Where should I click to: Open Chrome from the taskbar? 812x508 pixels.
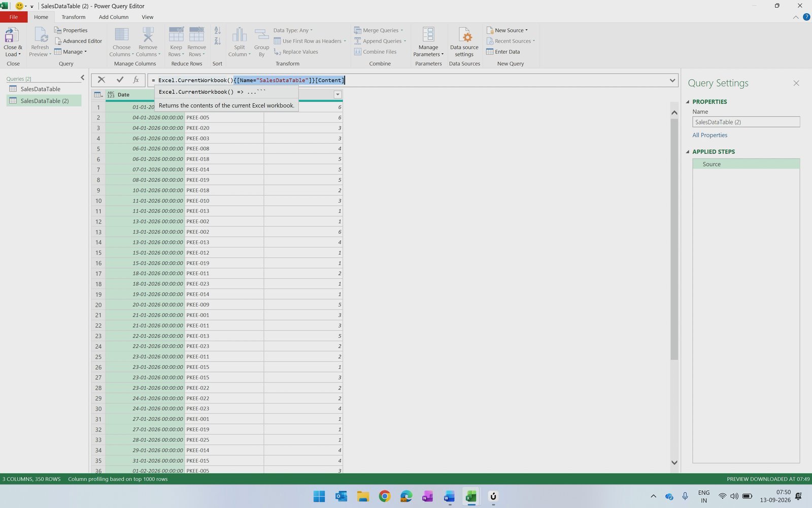[385, 496]
